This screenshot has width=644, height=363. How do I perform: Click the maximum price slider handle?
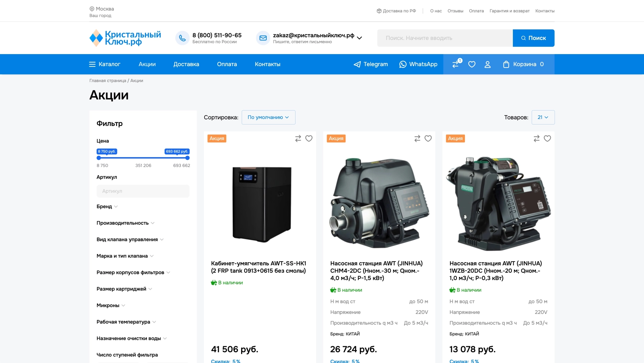pyautogui.click(x=187, y=158)
